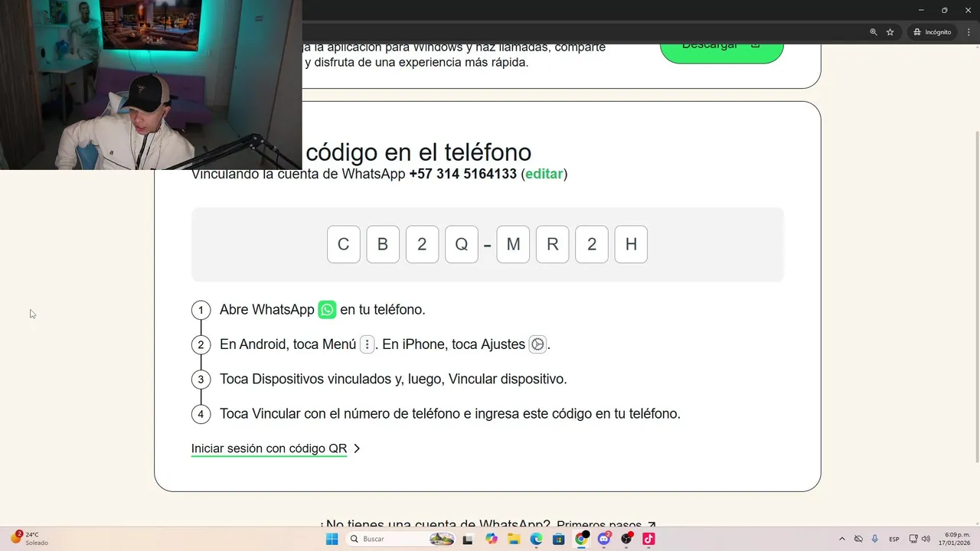Open the Primeros pasos link
This screenshot has width=980, height=551.
pos(606,526)
